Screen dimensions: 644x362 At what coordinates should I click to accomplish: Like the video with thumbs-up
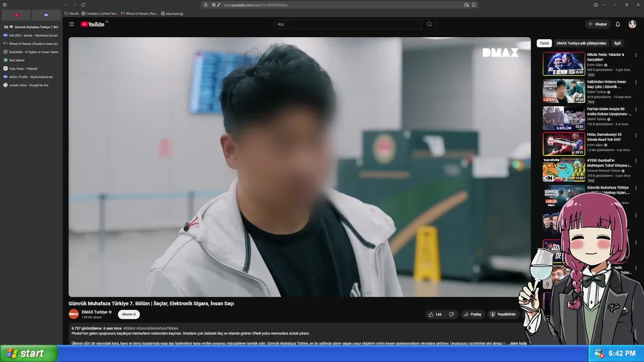[435, 314]
